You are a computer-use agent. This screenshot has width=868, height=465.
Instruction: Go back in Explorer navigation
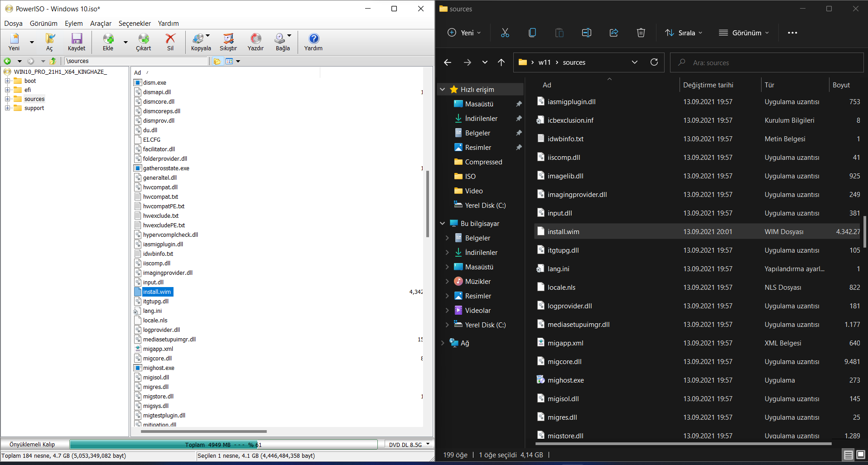pos(448,62)
